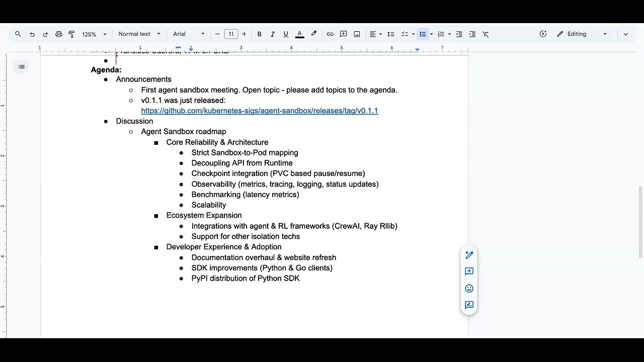Click "Decoupling API from Runtime" line
Viewport: 644px width, 362px height.
click(242, 163)
